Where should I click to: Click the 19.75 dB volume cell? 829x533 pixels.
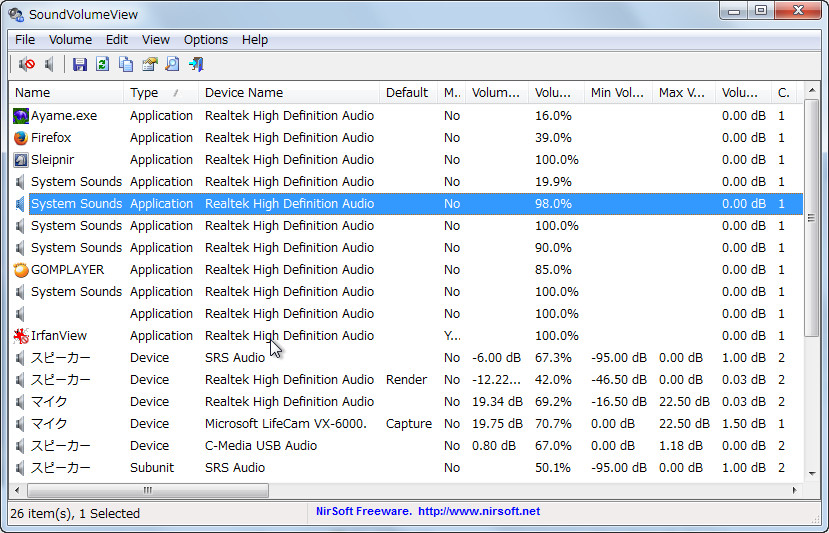(497, 424)
